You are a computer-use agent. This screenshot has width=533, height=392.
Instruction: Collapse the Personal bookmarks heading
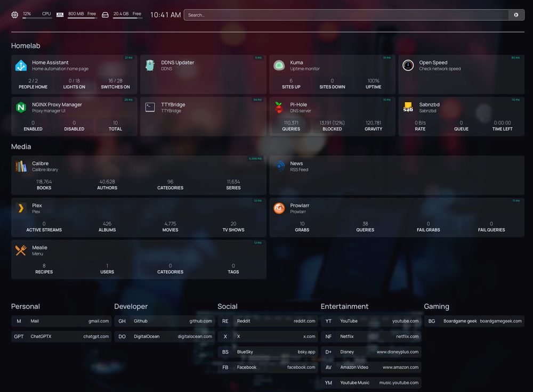26,306
